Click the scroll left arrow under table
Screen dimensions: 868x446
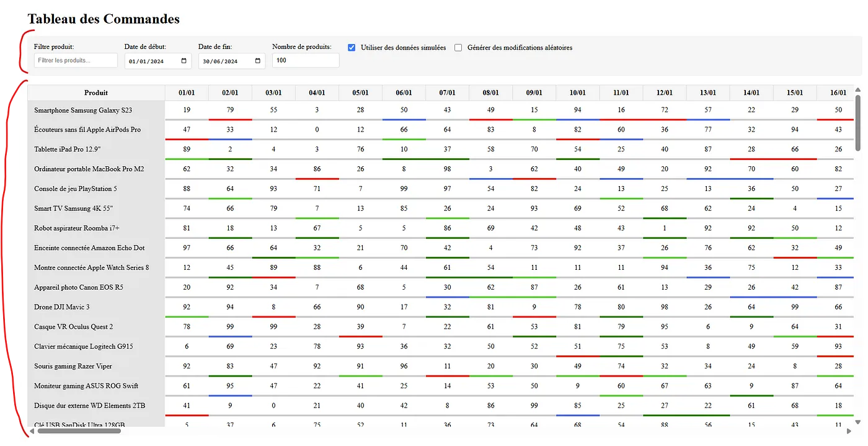coord(32,430)
